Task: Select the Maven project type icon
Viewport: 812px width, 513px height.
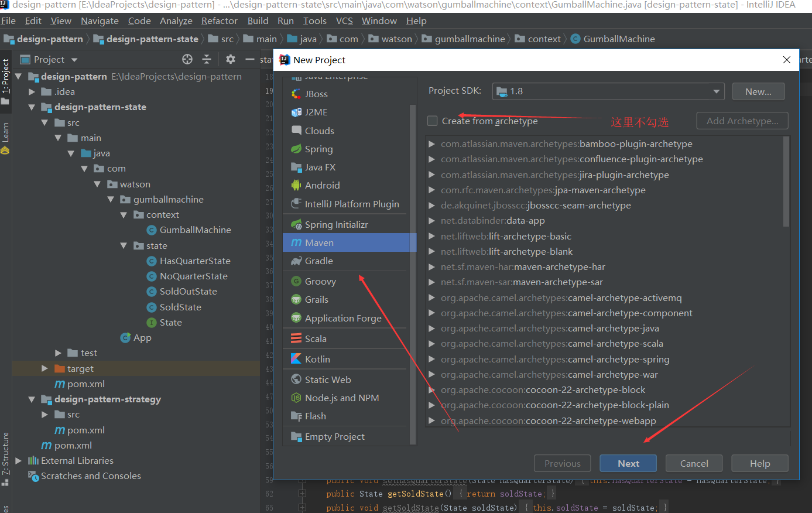Action: point(296,242)
